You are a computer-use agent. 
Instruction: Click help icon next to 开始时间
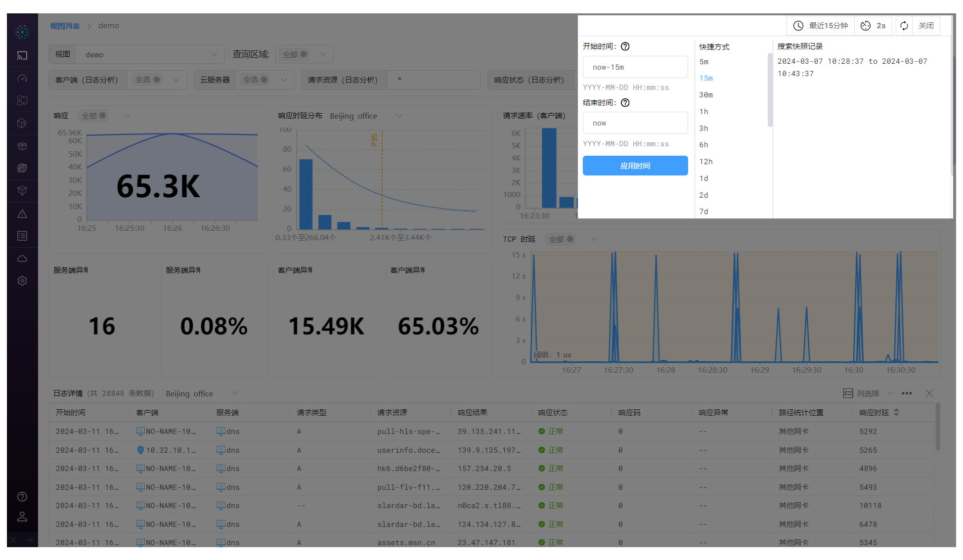pyautogui.click(x=625, y=46)
